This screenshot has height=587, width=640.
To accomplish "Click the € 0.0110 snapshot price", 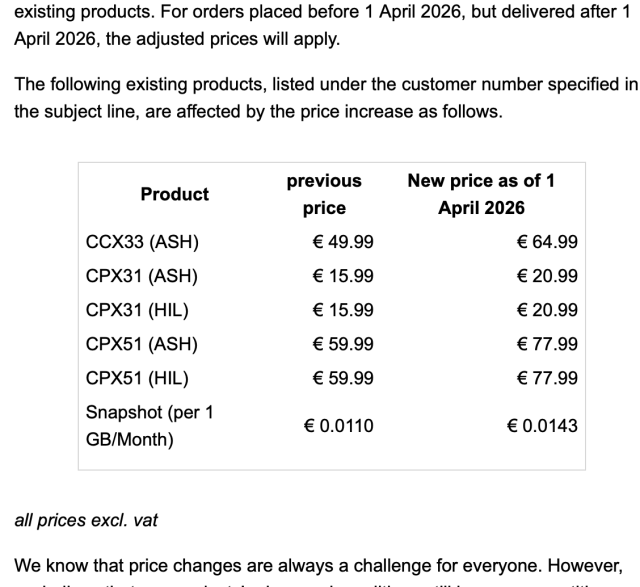I will point(338,425).
